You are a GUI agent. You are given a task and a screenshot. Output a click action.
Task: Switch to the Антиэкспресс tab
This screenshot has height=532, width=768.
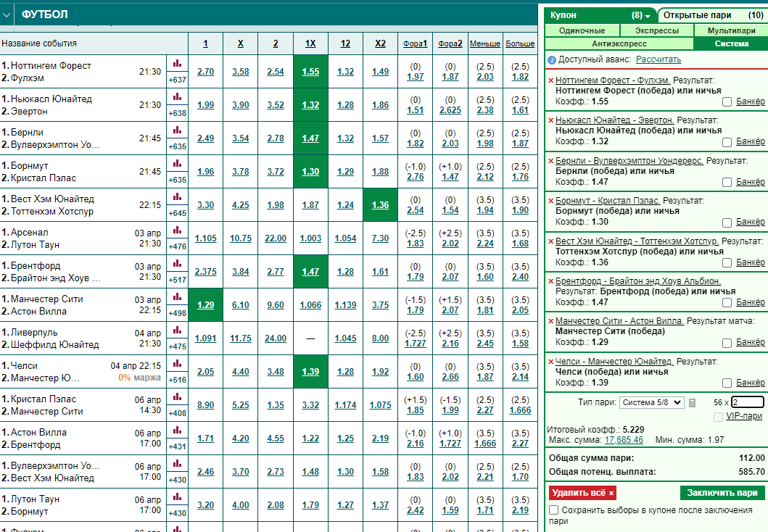(619, 43)
